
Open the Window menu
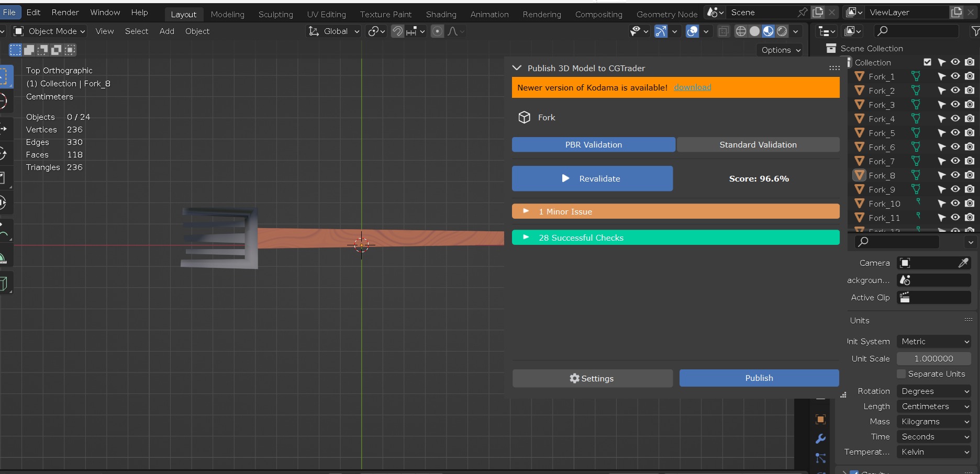[x=105, y=12]
